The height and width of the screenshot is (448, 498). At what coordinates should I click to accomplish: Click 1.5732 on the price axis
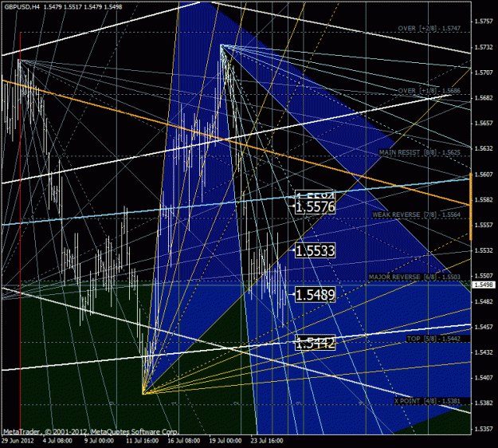(484, 47)
